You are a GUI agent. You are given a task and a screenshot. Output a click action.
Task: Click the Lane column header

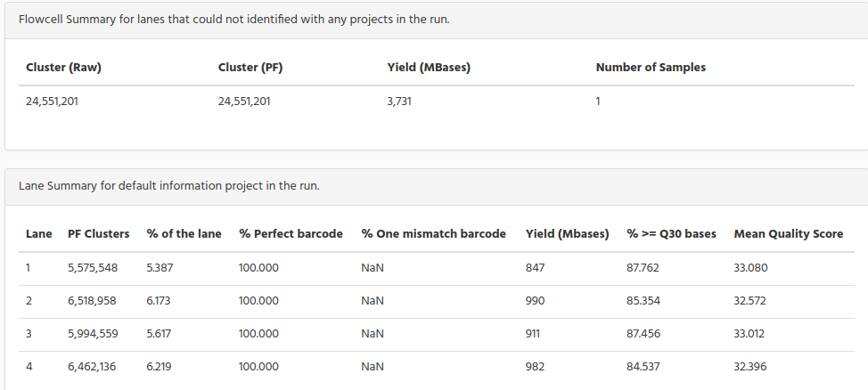point(38,234)
